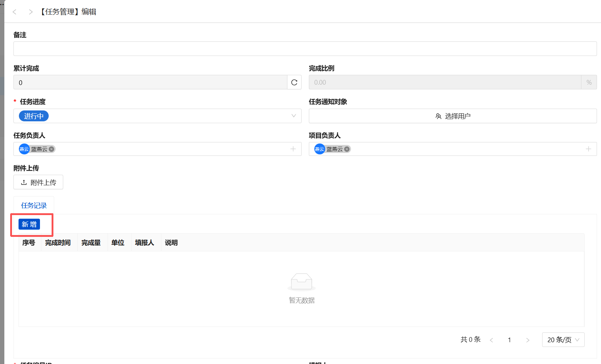The height and width of the screenshot is (364, 601).
Task: Go to previous page in pagination
Action: [x=491, y=340]
